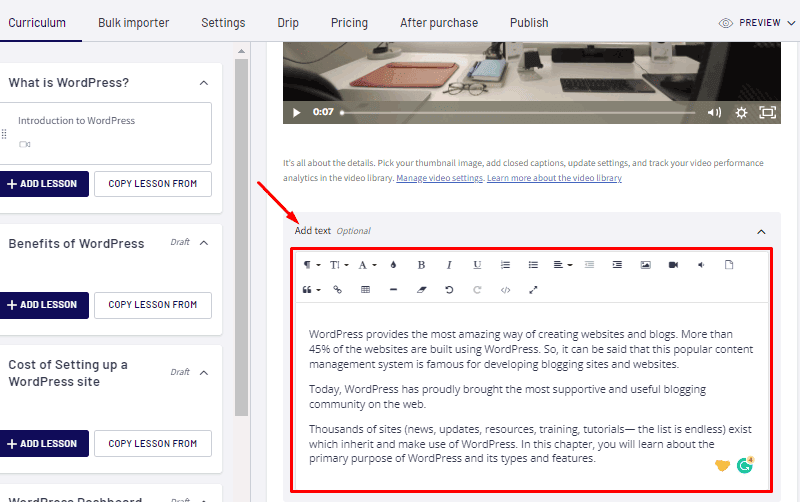
Task: Collapse the Add text section
Action: click(x=761, y=232)
